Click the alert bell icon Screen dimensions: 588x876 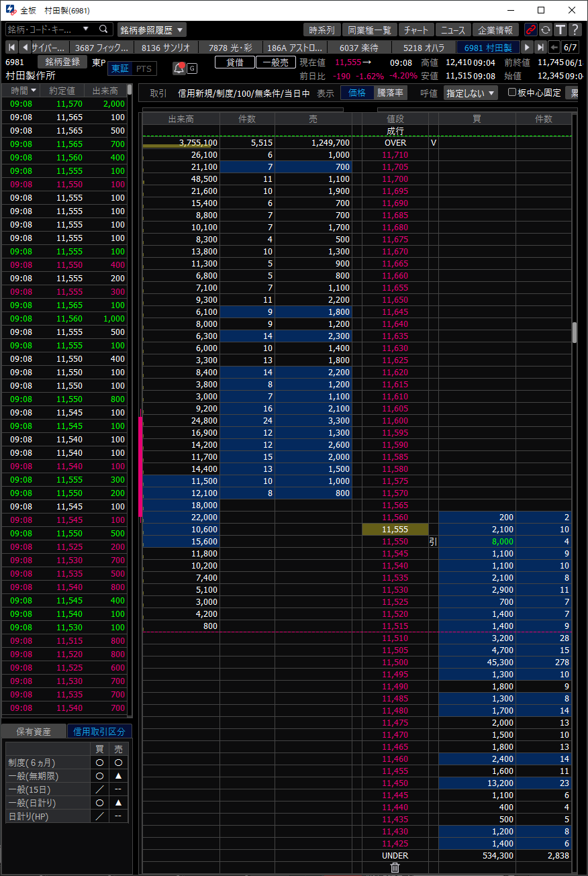click(179, 68)
